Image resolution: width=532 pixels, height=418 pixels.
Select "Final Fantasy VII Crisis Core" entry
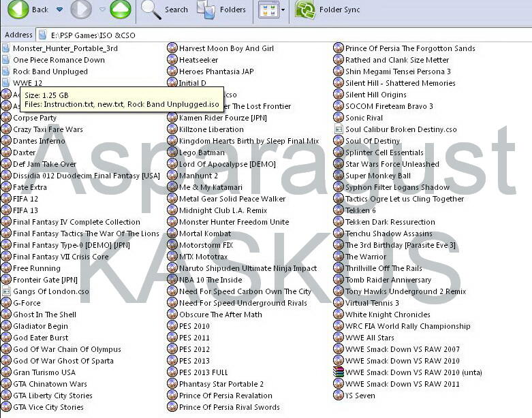coord(55,257)
